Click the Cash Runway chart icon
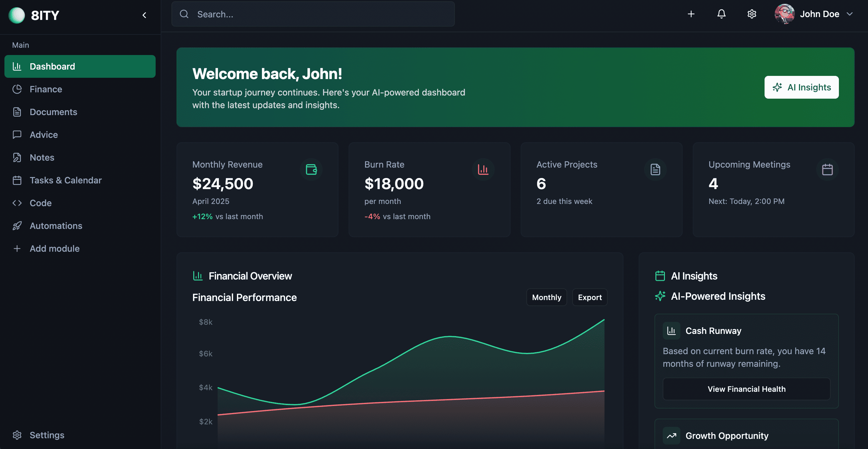 [x=671, y=331]
